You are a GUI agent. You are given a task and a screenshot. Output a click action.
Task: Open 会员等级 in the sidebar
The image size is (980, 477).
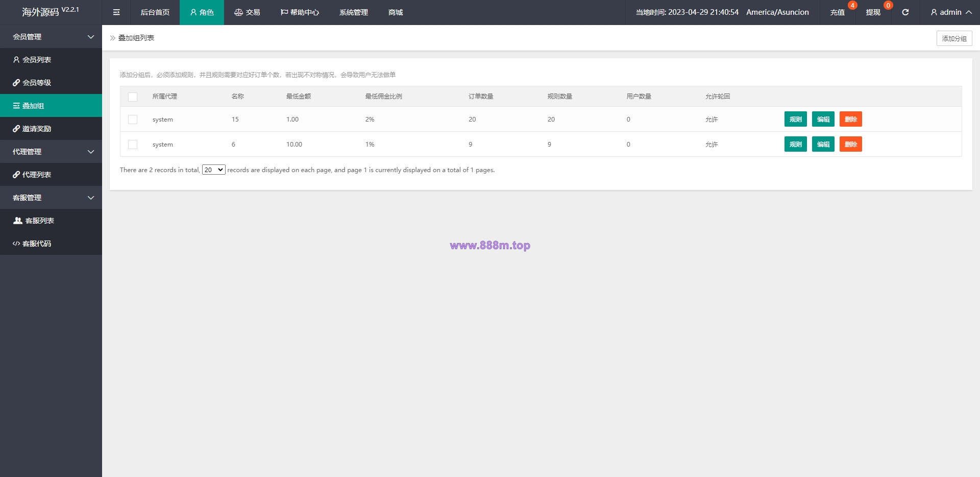51,83
